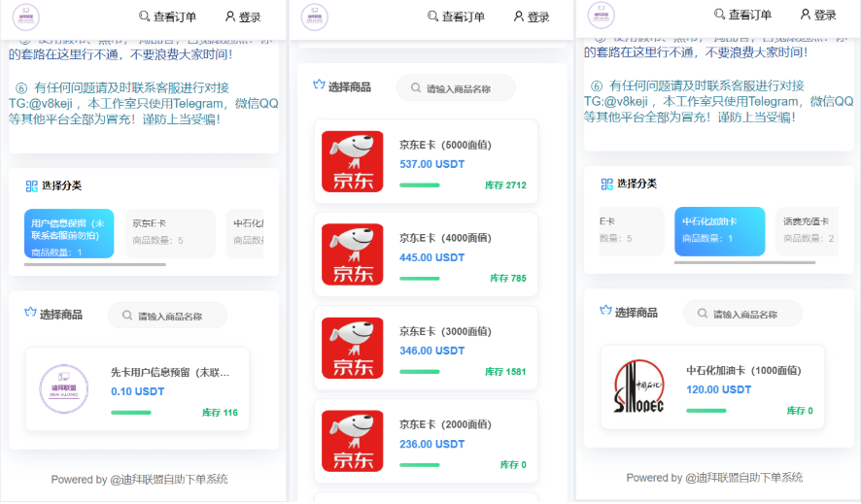Click the JD logo of the 5000面值 card
Screen dimensions: 861x504
[x=352, y=161]
